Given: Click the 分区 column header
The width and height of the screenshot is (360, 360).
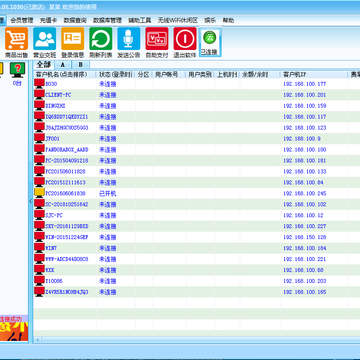Looking at the screenshot, I should coord(144,74).
